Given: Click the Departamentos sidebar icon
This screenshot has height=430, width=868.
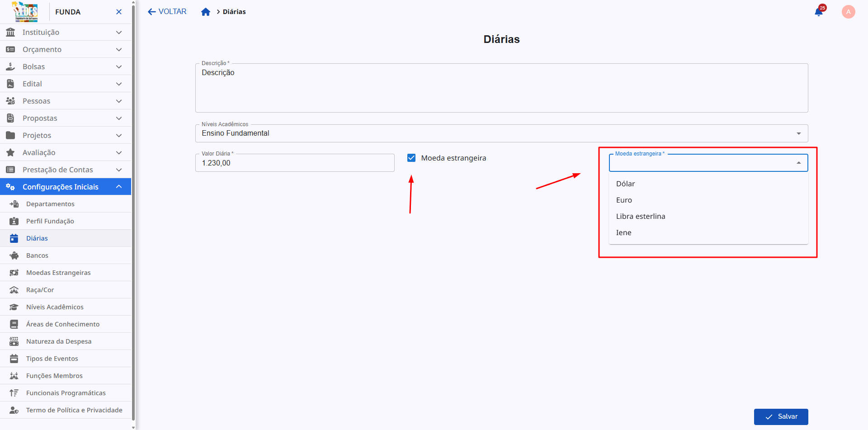Looking at the screenshot, I should click(x=14, y=204).
